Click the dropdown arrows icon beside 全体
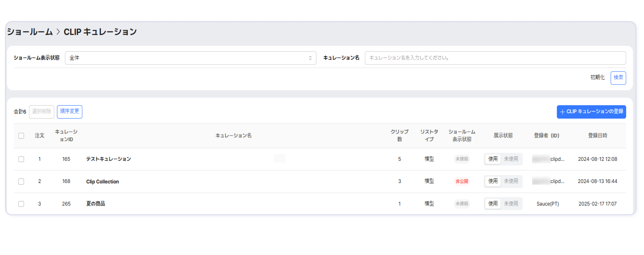The image size is (644, 255). [310, 58]
